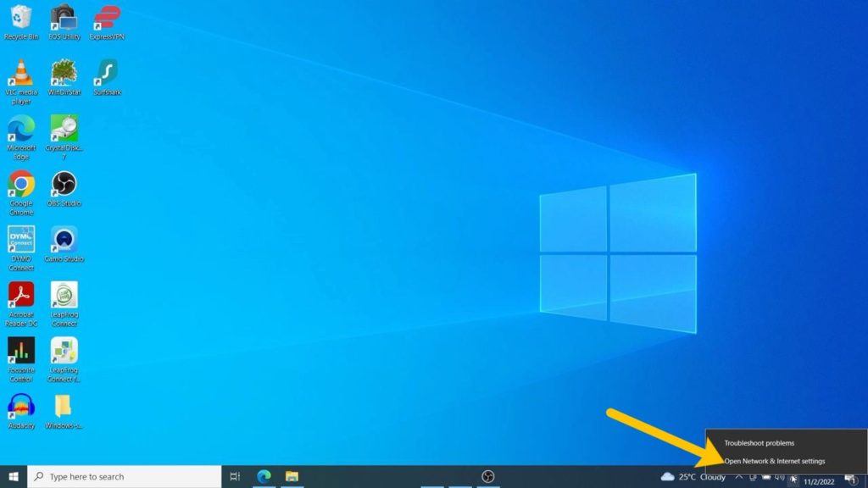Expand the hidden system tray icons chevron
This screenshot has width=868, height=488.
pos(738,477)
